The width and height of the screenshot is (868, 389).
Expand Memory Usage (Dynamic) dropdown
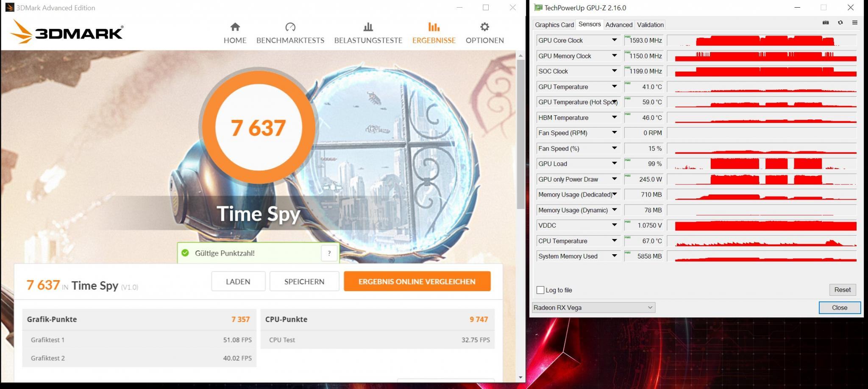coord(614,210)
